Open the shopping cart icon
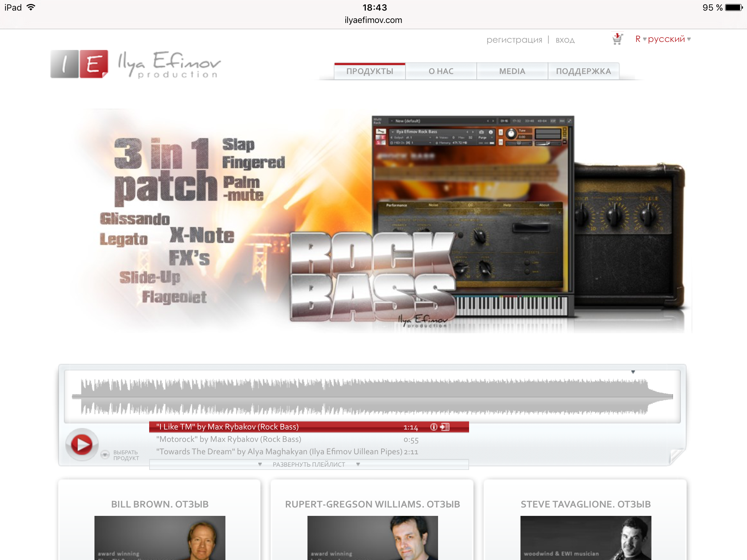Image resolution: width=747 pixels, height=560 pixels. 617,39
